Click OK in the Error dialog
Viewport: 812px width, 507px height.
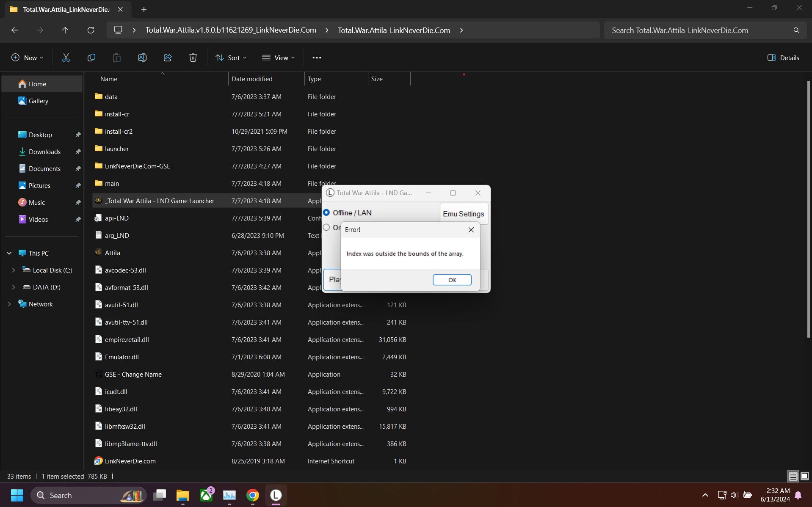452,280
